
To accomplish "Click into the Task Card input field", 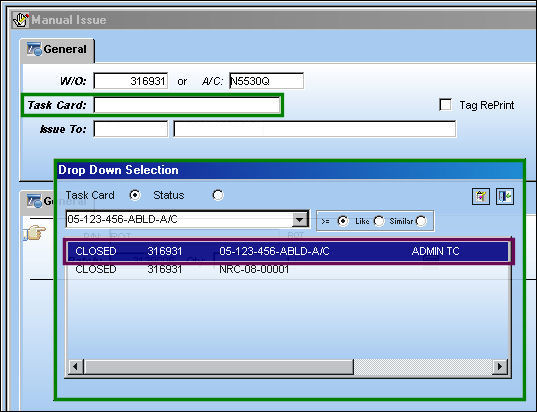I will (x=187, y=105).
